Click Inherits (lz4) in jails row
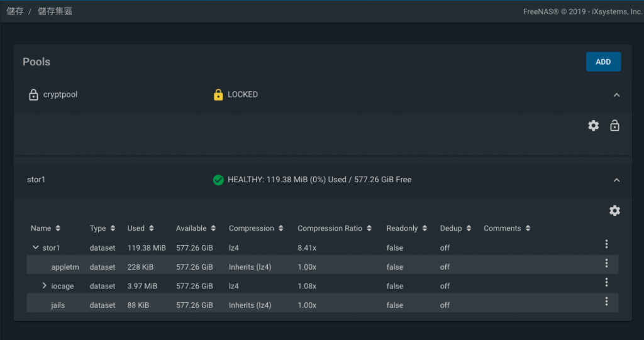644x340 pixels. coord(250,305)
